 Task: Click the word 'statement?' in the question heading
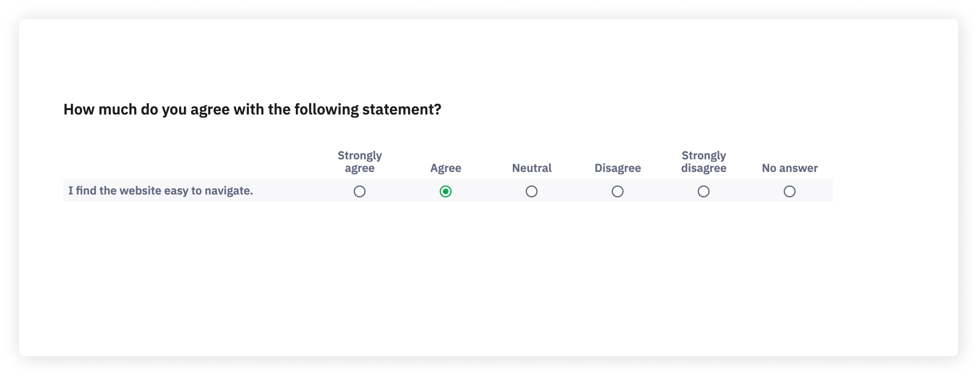pyautogui.click(x=401, y=110)
